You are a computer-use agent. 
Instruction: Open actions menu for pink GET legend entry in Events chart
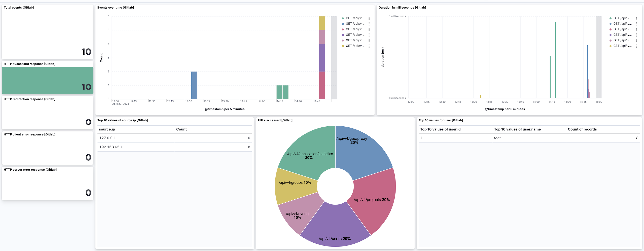[369, 40]
